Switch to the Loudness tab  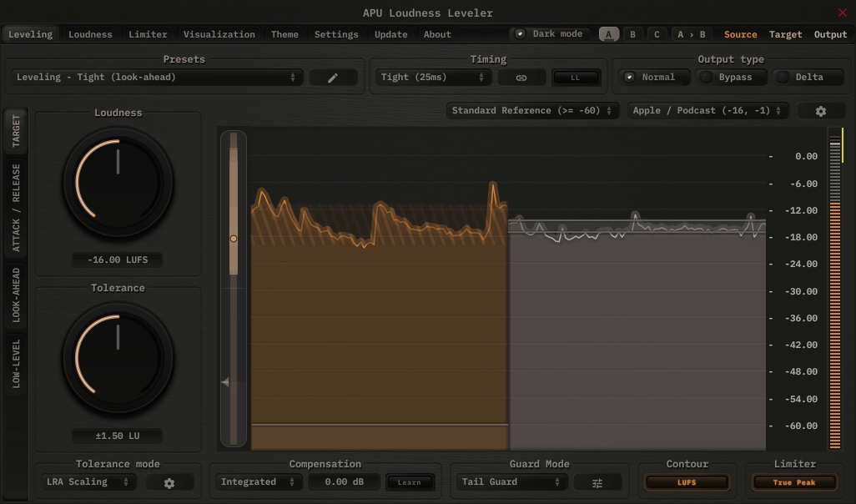(x=90, y=34)
